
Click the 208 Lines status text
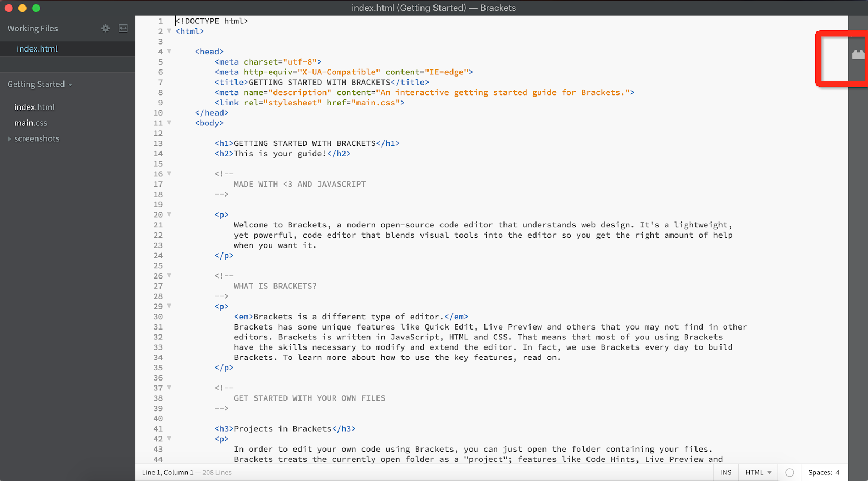pos(217,472)
